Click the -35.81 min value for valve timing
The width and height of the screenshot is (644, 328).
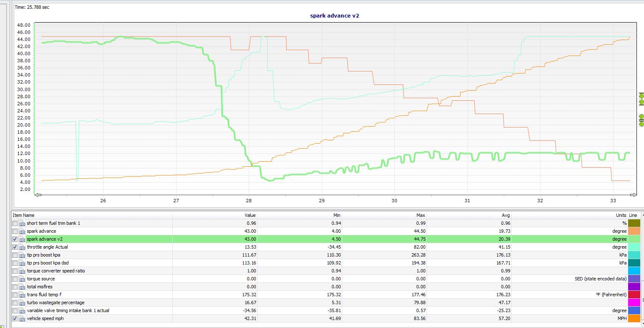coord(333,310)
